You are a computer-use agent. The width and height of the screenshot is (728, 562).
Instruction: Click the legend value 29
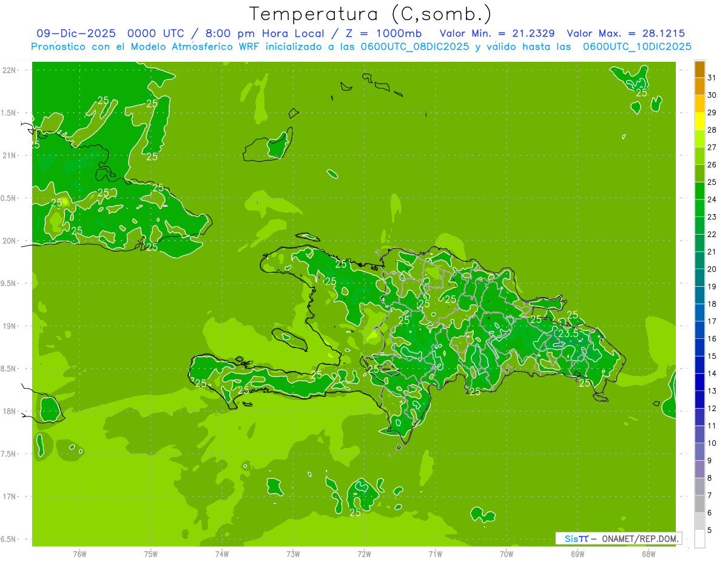click(712, 113)
